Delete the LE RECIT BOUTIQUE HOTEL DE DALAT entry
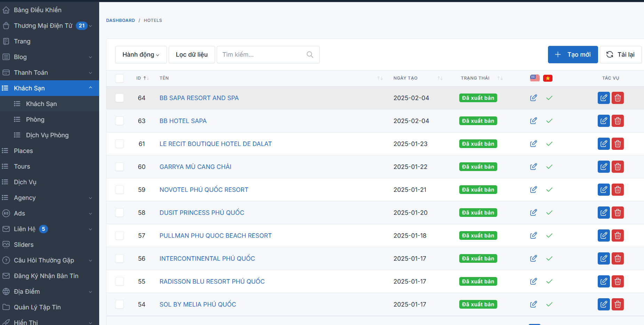 tap(618, 144)
